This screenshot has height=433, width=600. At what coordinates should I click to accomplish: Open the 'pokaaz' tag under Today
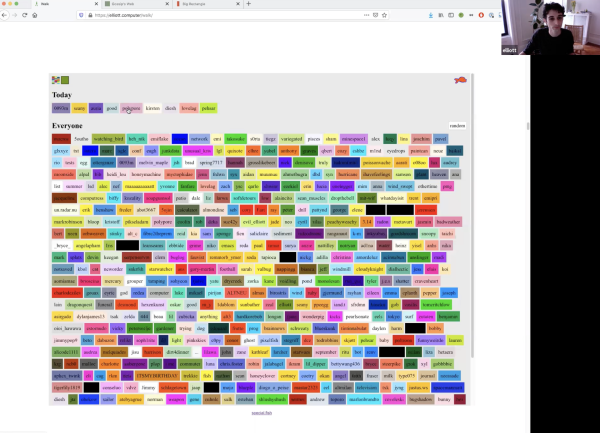[208, 107]
